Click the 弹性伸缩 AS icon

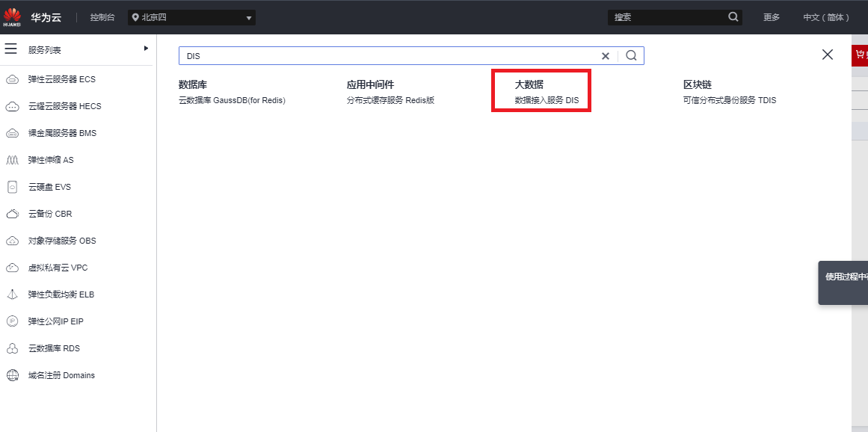[x=12, y=160]
